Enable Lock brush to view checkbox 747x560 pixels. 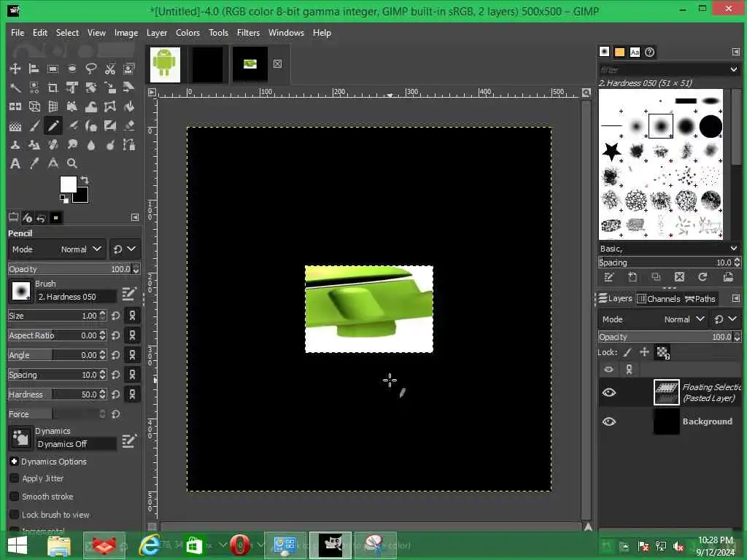[x=15, y=514]
